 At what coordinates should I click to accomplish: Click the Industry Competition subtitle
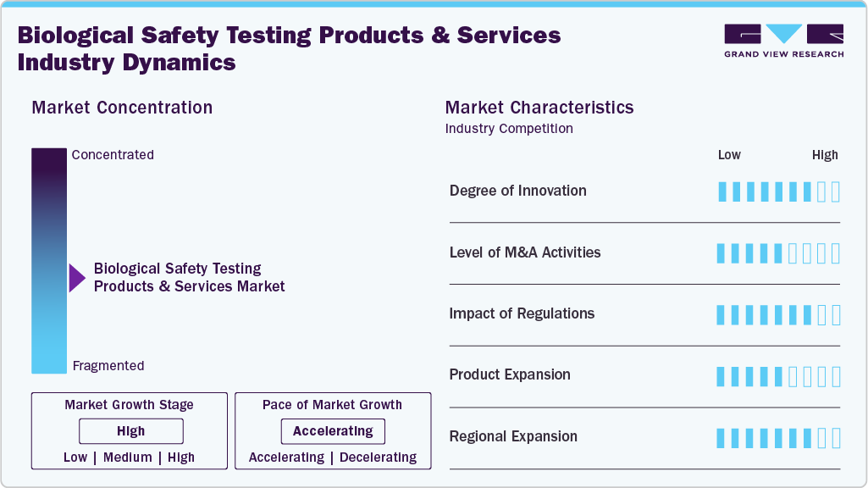(x=509, y=129)
